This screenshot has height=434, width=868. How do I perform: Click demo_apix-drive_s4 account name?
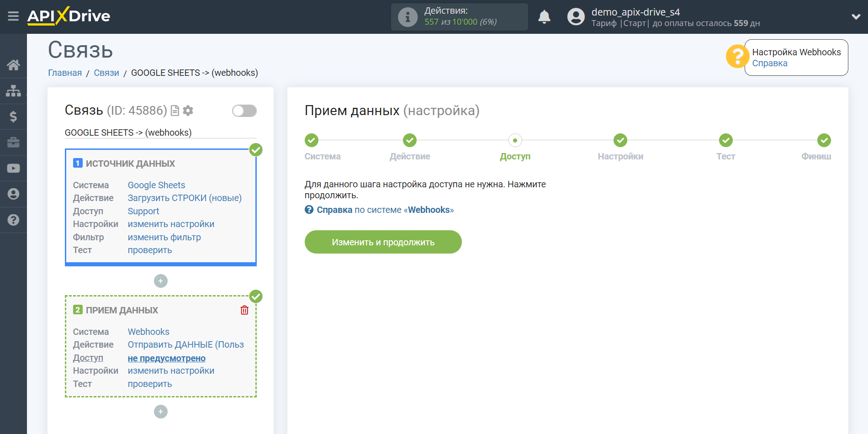(x=635, y=12)
